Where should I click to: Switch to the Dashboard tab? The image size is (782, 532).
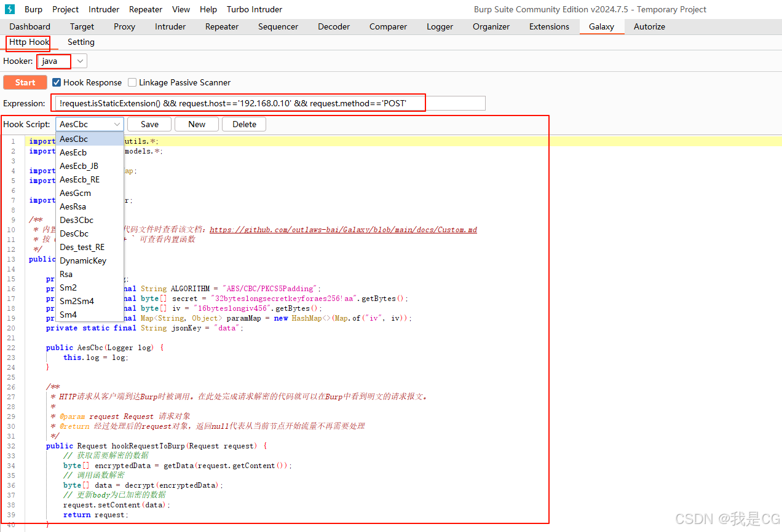point(30,26)
